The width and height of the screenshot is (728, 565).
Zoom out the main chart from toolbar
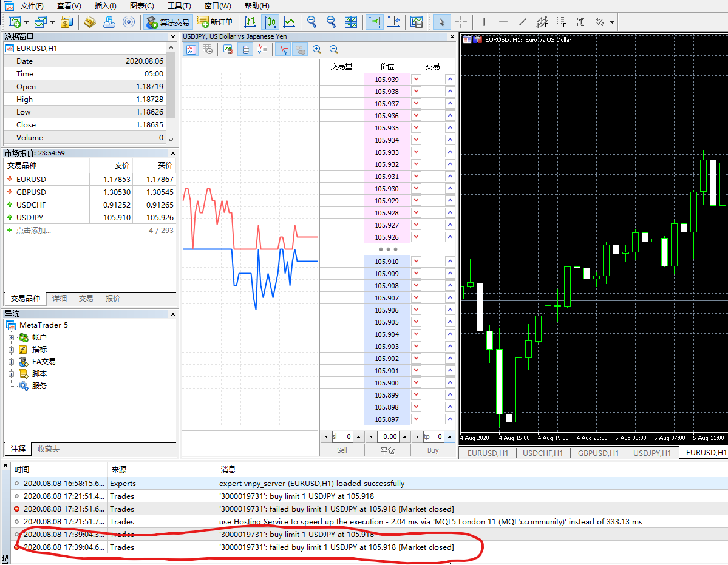coord(331,22)
